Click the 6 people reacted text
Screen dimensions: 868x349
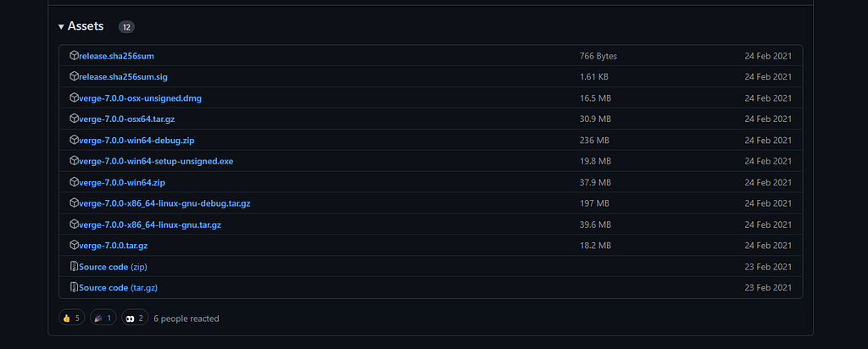186,319
